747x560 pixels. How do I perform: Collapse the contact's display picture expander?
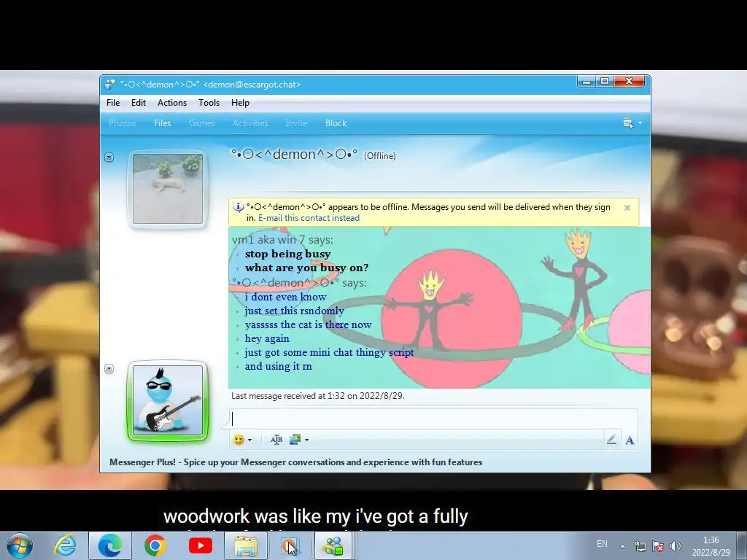coord(109,157)
